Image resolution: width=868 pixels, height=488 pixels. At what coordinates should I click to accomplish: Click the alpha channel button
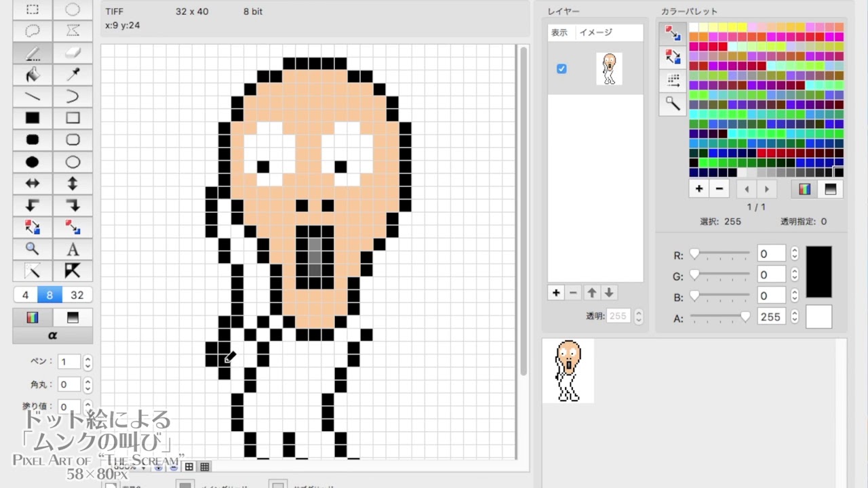click(x=53, y=335)
